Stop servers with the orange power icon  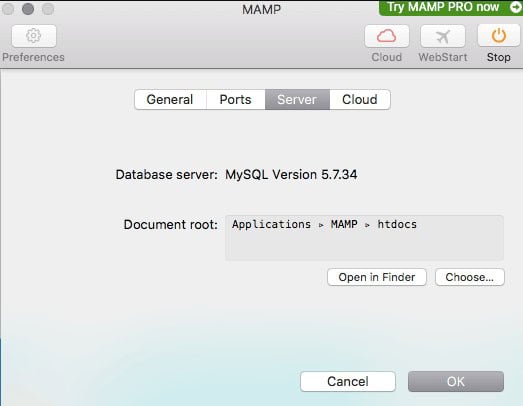tap(499, 36)
